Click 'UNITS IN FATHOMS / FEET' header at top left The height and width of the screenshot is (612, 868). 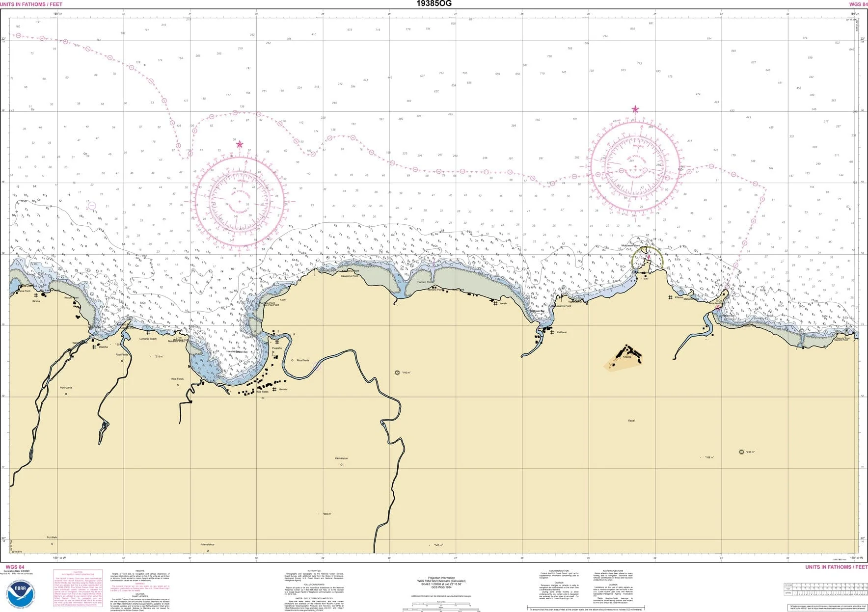coord(31,4)
